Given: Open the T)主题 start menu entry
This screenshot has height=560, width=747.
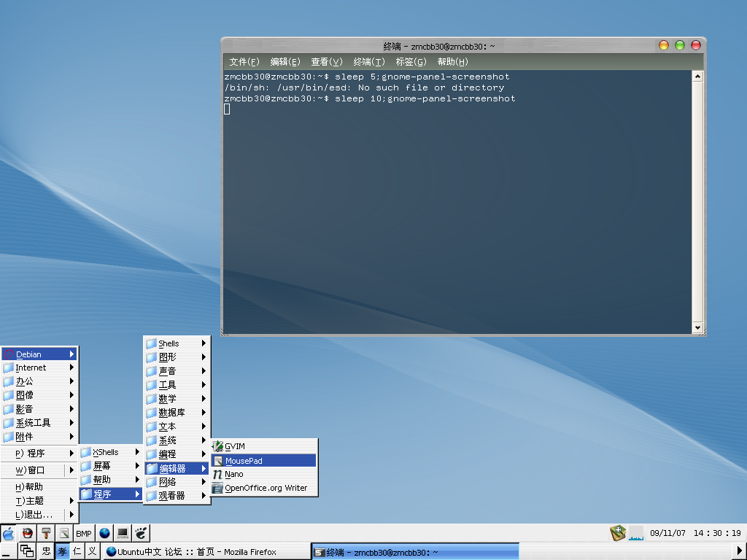Looking at the screenshot, I should 39,500.
